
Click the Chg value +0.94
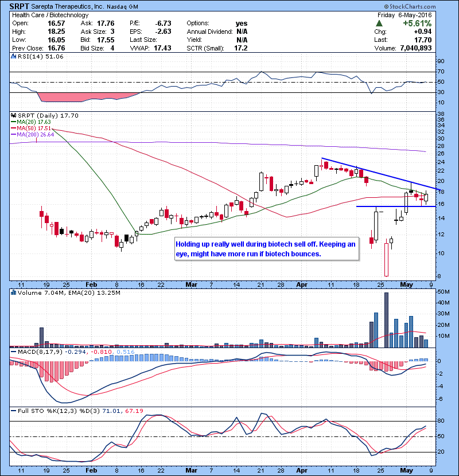click(x=422, y=32)
